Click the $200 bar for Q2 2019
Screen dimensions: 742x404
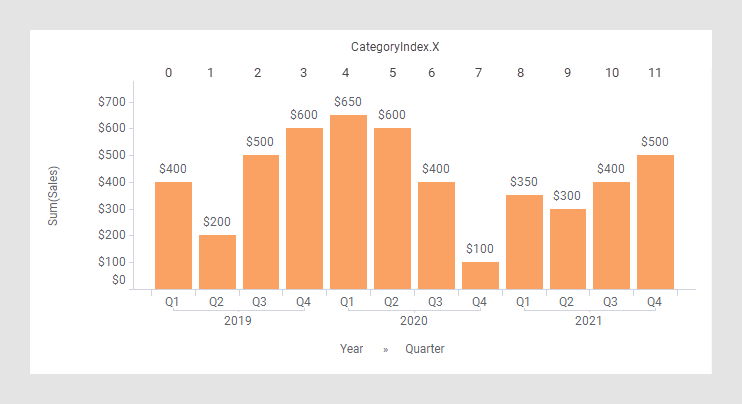point(217,262)
